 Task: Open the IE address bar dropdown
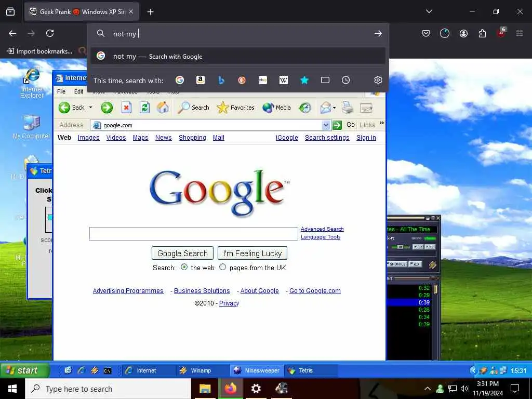326,125
